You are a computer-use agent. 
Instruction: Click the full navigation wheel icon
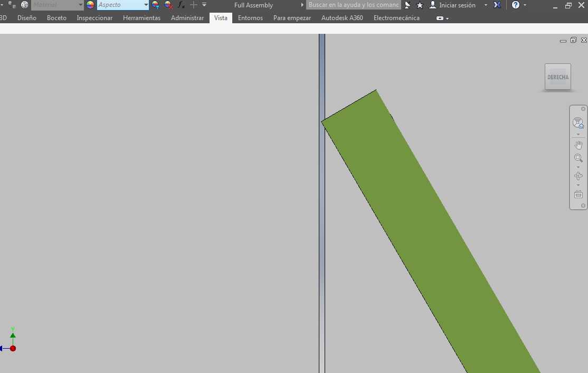pos(578,123)
